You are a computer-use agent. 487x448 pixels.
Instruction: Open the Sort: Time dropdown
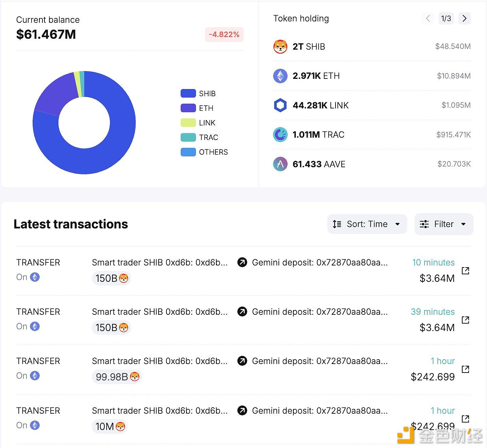(367, 224)
